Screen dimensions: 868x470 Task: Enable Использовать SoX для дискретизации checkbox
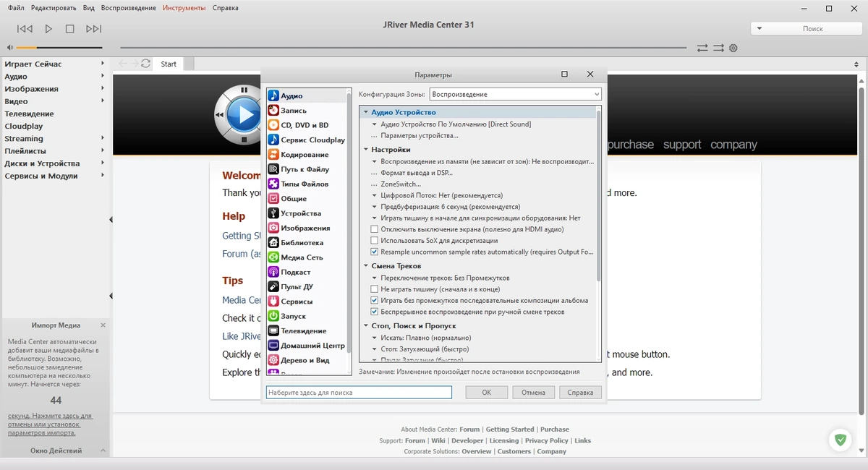coord(374,241)
